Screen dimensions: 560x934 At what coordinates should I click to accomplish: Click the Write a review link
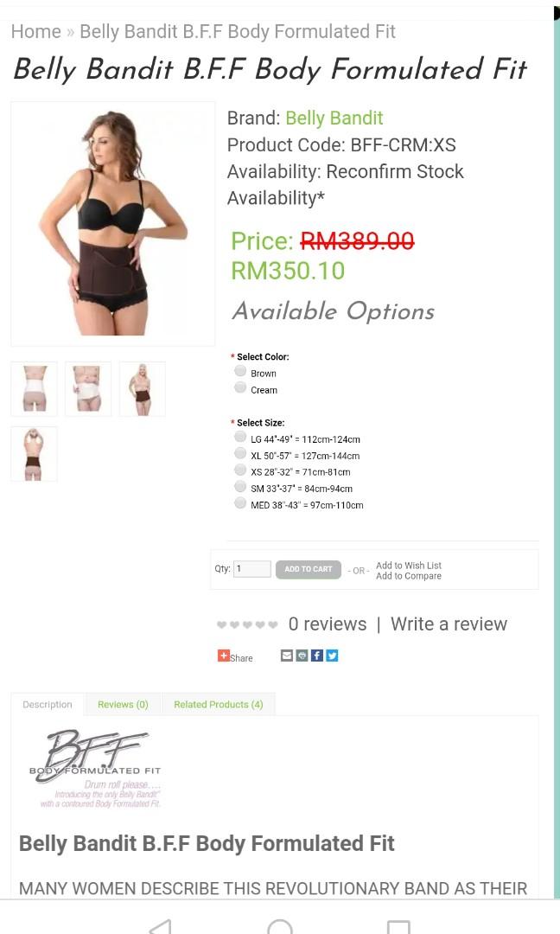click(x=449, y=624)
